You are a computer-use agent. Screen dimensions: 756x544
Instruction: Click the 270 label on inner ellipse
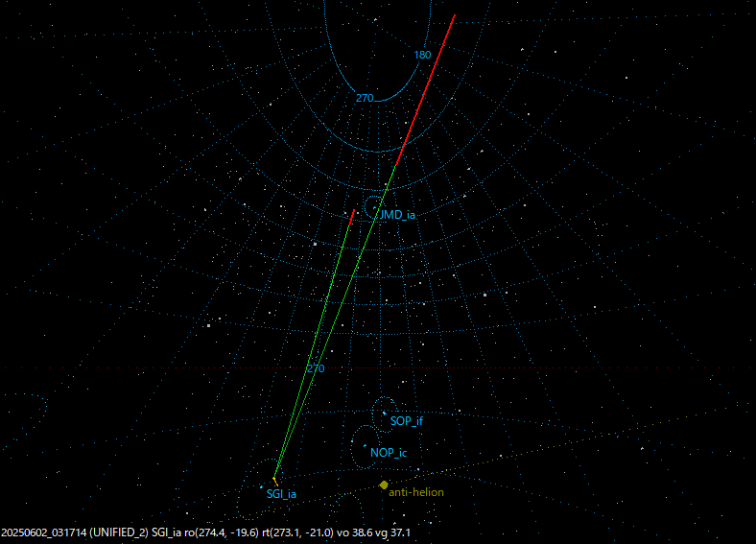tap(365, 98)
